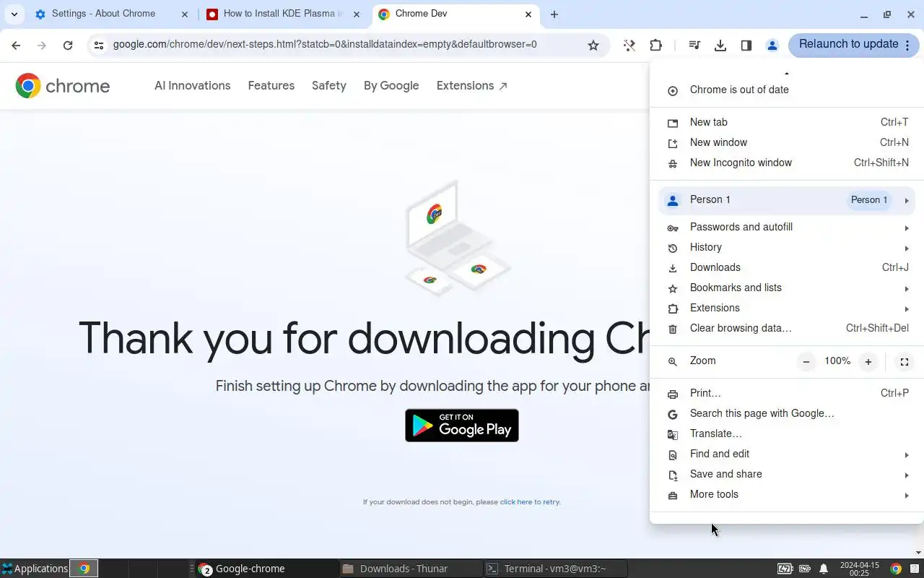Viewport: 924px width, 578px height.
Task: Switch to How to Install KDE Plasma tab
Action: click(x=283, y=14)
